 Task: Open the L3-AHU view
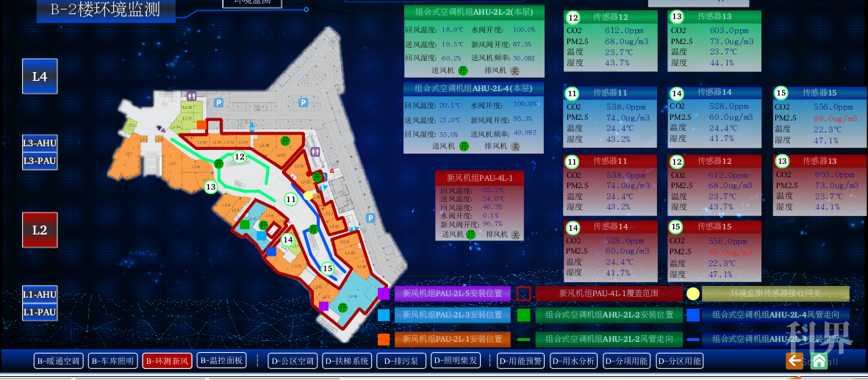[40, 143]
